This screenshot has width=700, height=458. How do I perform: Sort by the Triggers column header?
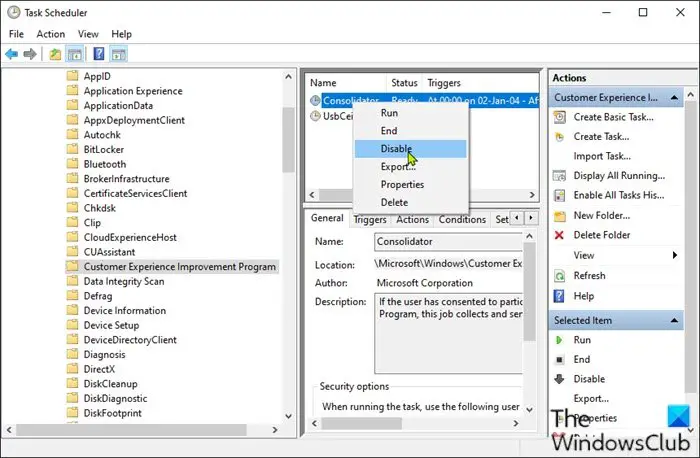click(x=480, y=83)
